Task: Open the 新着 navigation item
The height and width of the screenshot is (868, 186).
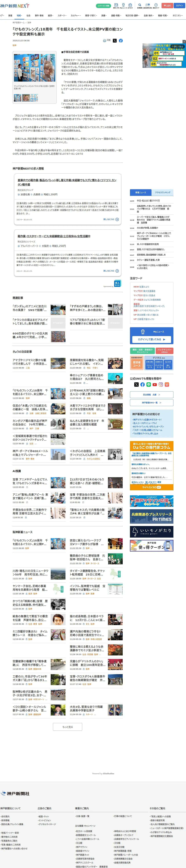Action: pos(10,15)
